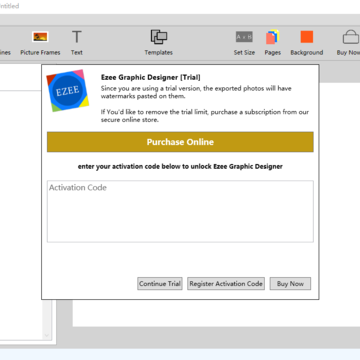The width and height of the screenshot is (360, 360).
Task: Click the EZEE logo in the dialog
Action: (x=68, y=90)
